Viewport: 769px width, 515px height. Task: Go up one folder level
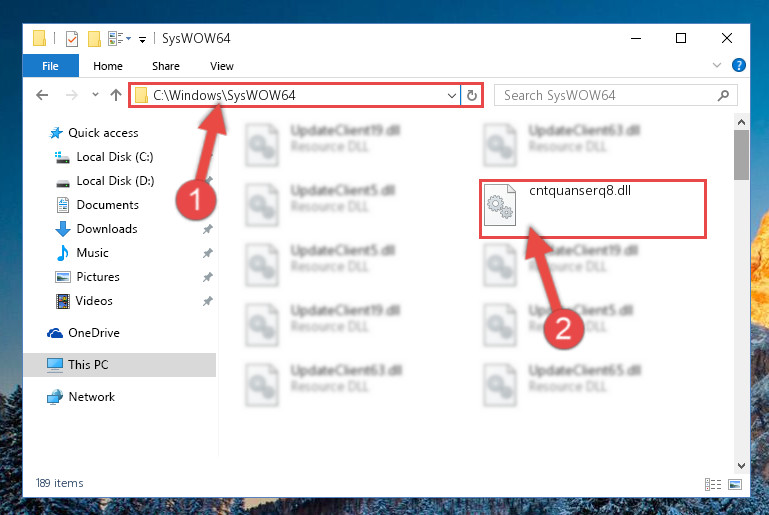point(116,95)
